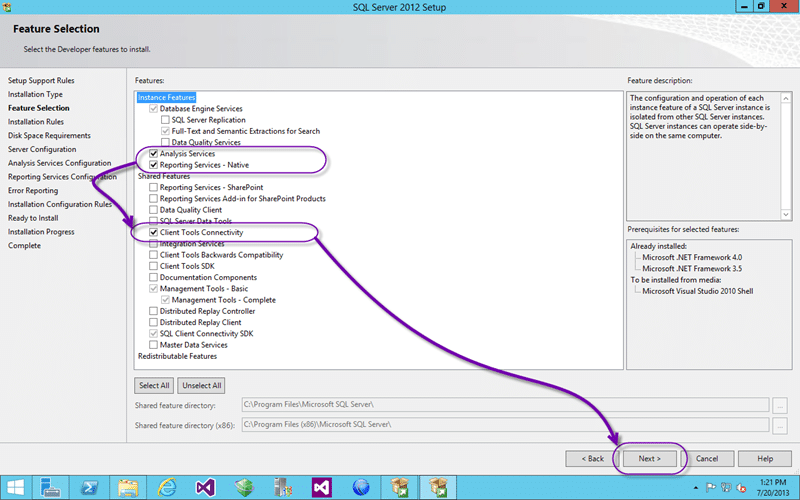Switch to the first setup box taskbar icon
800x500 pixels.
click(399, 487)
